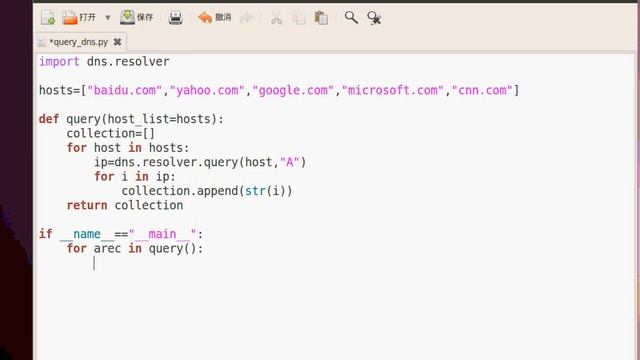The width and height of the screenshot is (640, 360).
Task: Place cursor in "baidu.com" string
Action: pyautogui.click(x=125, y=90)
